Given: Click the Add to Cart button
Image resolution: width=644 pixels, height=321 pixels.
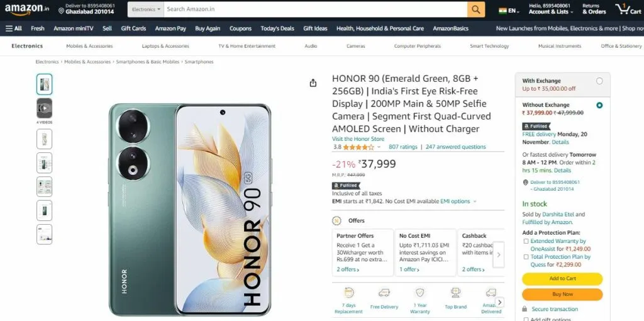Looking at the screenshot, I should click(562, 279).
